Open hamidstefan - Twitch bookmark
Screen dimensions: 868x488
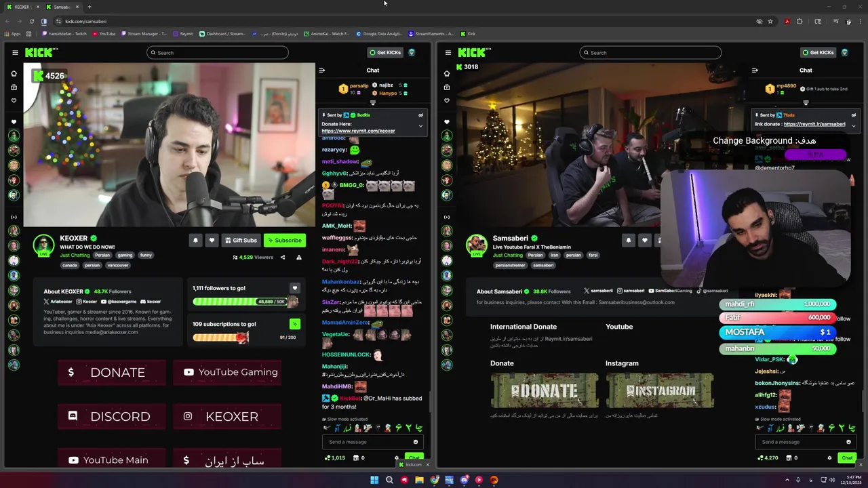point(64,33)
